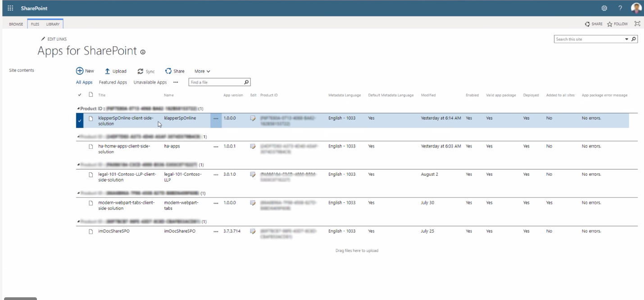Click the file icon of klapperSpOnline-client-side-solution
The height and width of the screenshot is (300, 644).
91,118
